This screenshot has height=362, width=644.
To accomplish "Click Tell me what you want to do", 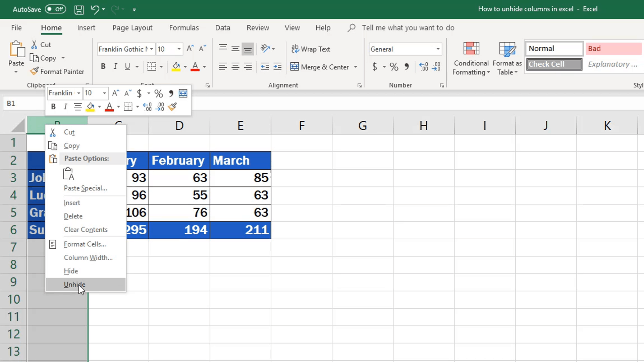I will point(408,27).
